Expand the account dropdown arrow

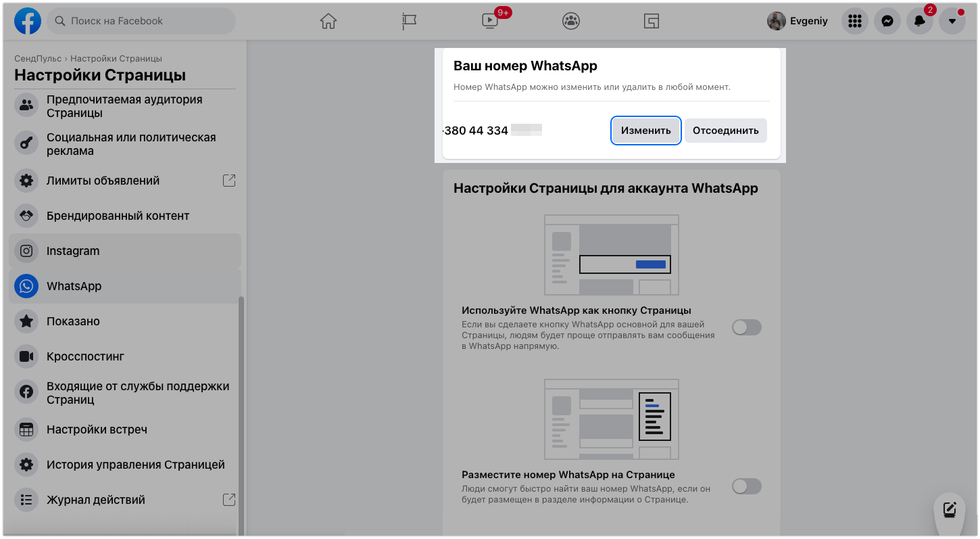click(952, 21)
